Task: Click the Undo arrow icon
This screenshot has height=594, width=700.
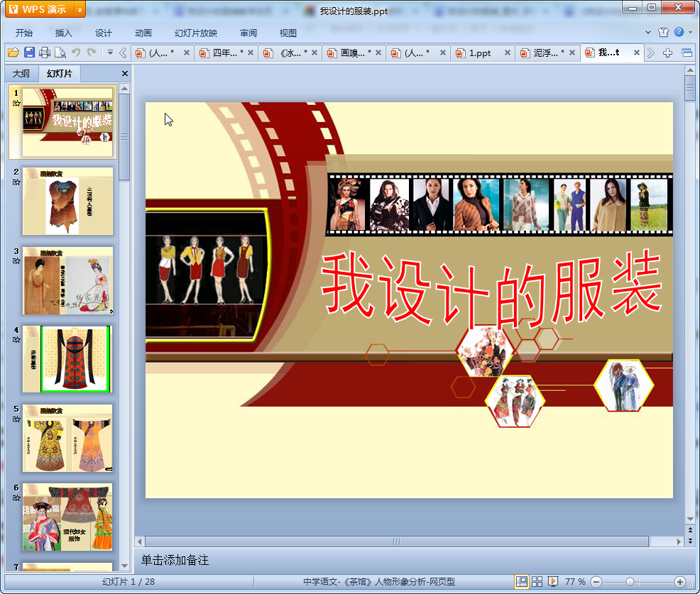Action: tap(77, 53)
